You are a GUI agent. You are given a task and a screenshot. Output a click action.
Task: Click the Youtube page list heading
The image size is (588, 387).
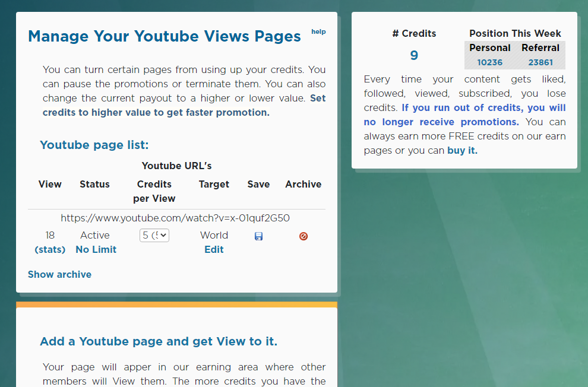coord(94,145)
